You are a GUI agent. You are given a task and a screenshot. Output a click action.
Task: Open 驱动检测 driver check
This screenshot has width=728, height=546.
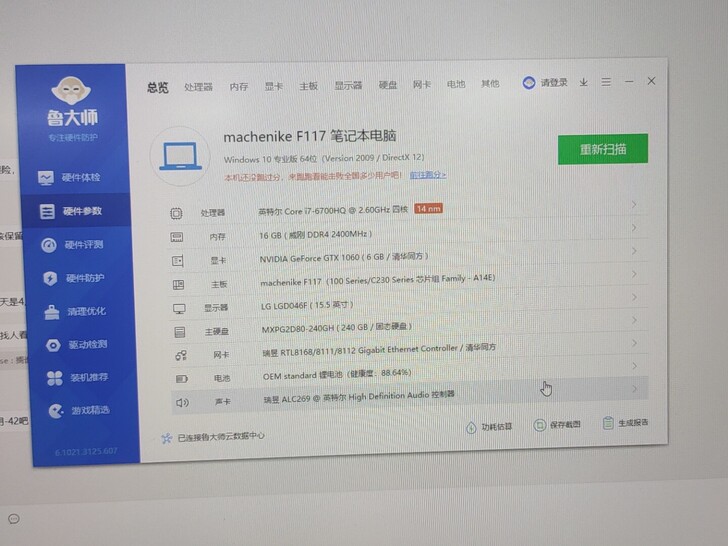(x=77, y=344)
